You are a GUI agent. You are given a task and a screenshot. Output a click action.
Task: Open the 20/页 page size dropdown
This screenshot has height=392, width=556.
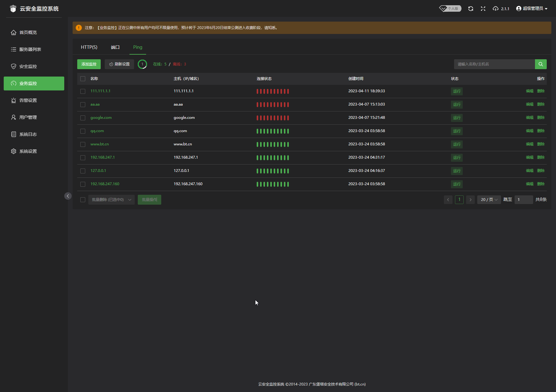[x=489, y=200]
